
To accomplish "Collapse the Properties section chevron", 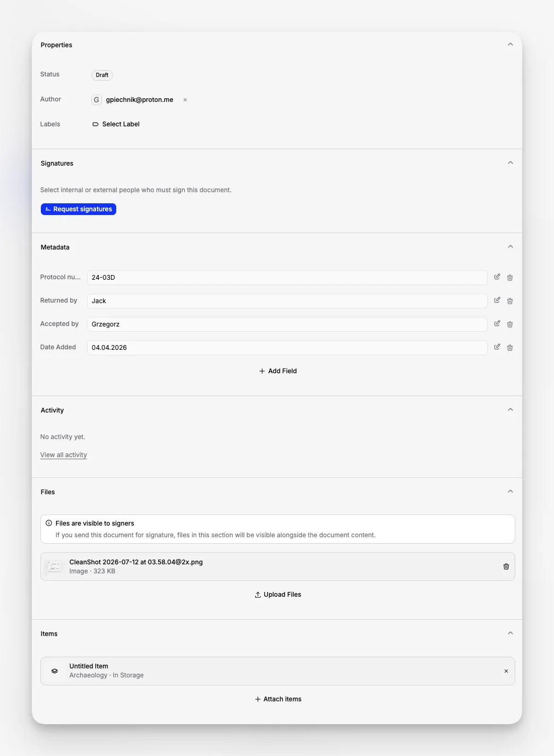I will [510, 45].
